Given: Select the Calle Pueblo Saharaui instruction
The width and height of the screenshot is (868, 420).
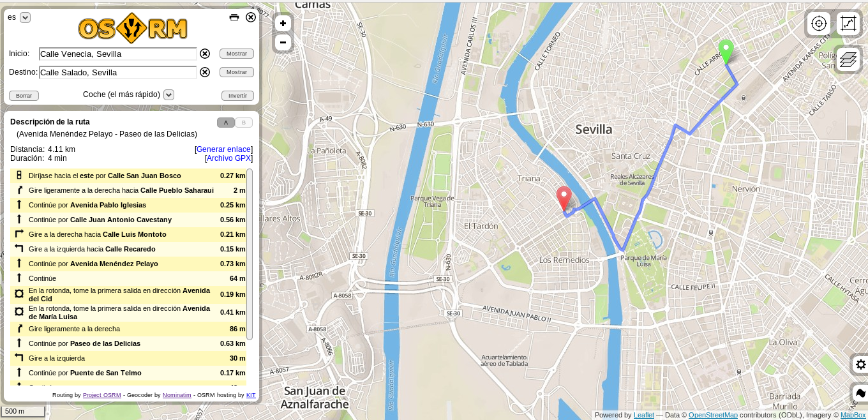Looking at the screenshot, I should pos(128,190).
